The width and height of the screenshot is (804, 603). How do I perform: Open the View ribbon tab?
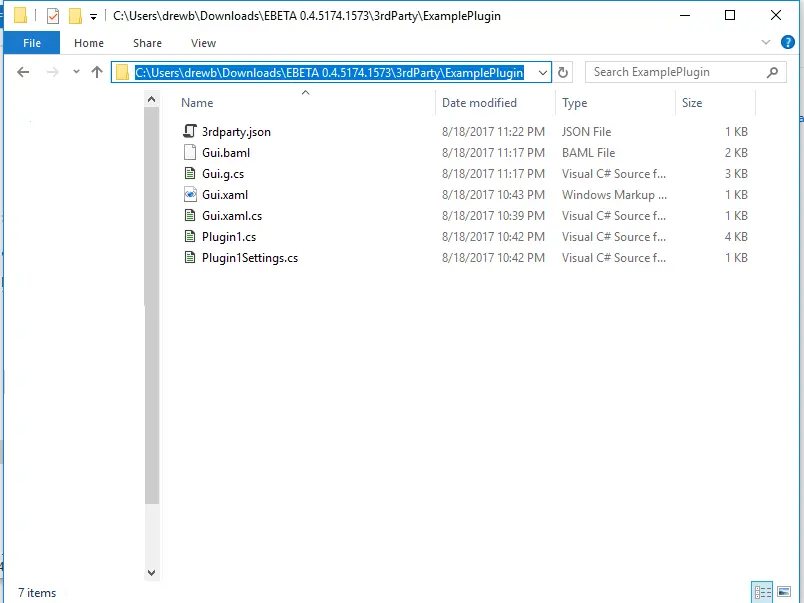click(x=203, y=43)
